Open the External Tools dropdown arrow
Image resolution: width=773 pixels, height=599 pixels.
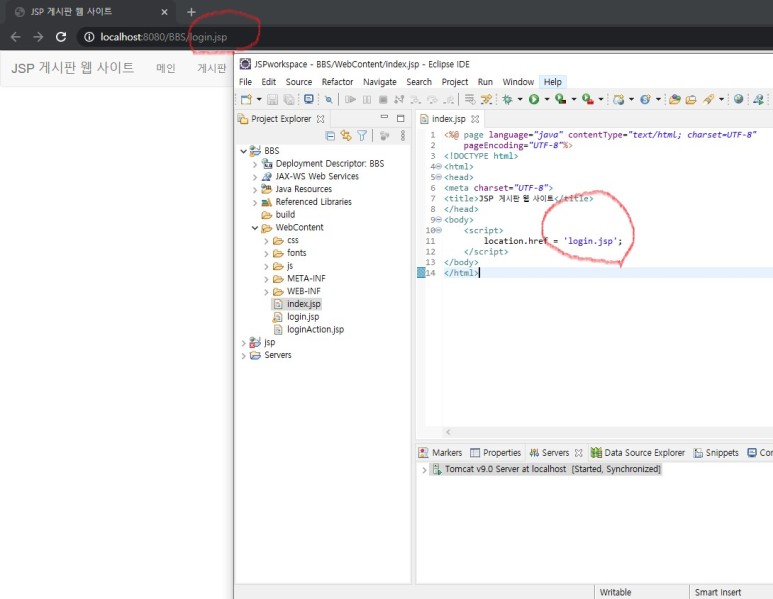point(600,100)
